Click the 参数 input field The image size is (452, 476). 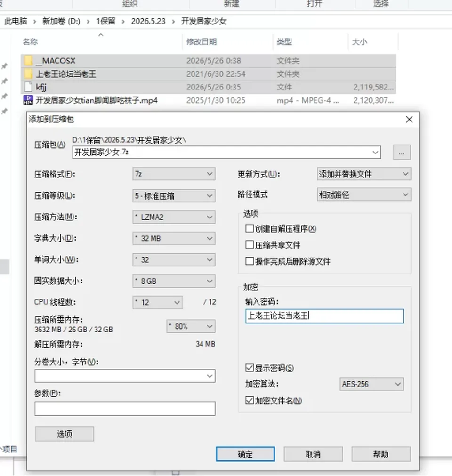click(x=125, y=408)
